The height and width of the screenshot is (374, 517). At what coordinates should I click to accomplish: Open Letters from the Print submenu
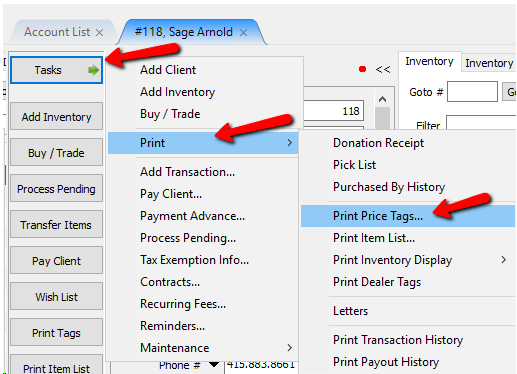pyautogui.click(x=350, y=311)
